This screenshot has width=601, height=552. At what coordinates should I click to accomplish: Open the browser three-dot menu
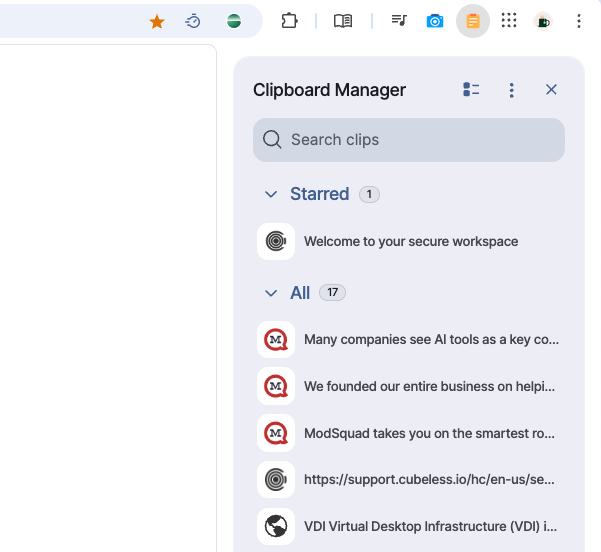click(579, 21)
